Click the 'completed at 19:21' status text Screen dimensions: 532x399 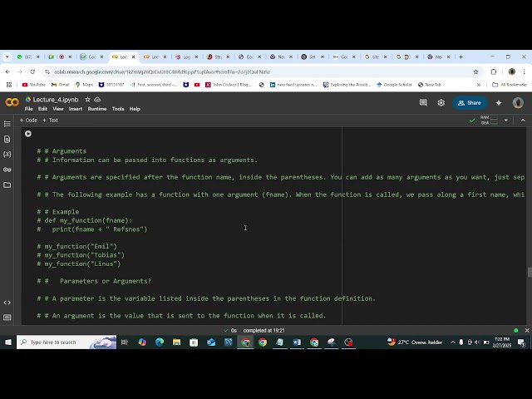point(264,331)
